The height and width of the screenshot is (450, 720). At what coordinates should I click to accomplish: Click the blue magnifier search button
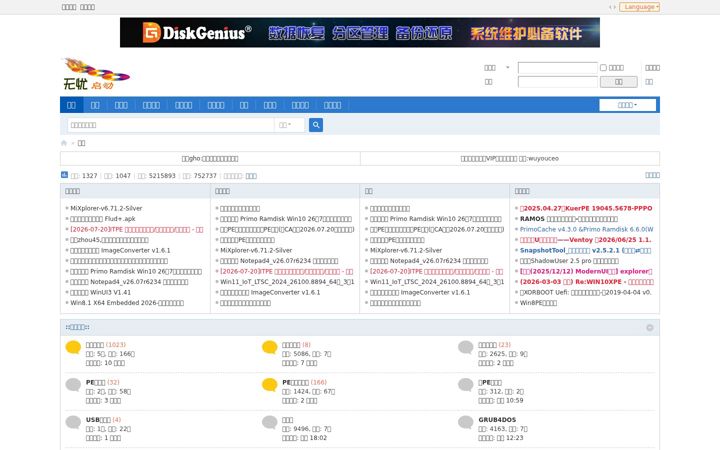click(x=316, y=125)
